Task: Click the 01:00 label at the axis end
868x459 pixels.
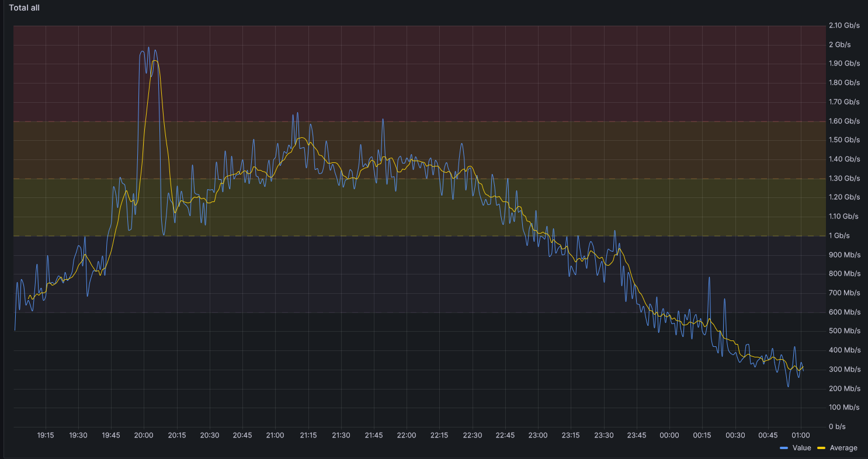Action: coord(801,435)
